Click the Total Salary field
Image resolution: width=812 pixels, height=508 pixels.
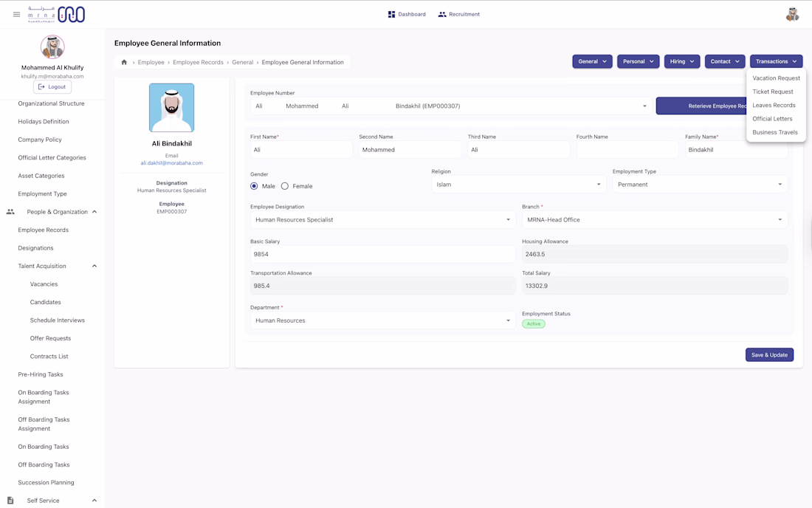coord(655,286)
